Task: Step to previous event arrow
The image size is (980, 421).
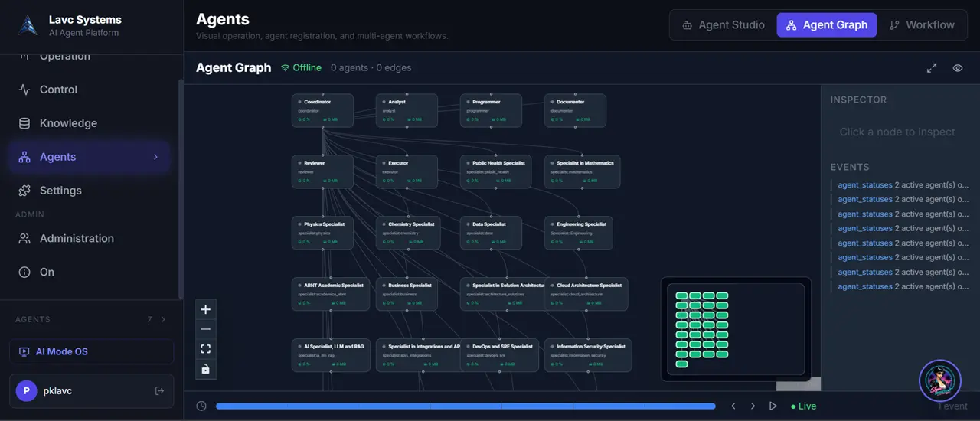Action: pos(733,406)
